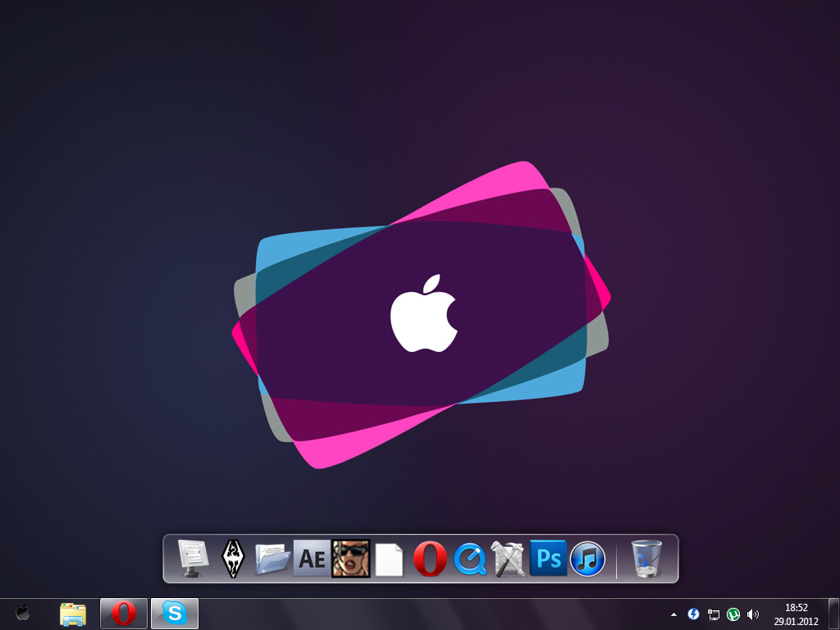Open QuickTime Player from the dock
This screenshot has height=630, width=840.
click(470, 559)
